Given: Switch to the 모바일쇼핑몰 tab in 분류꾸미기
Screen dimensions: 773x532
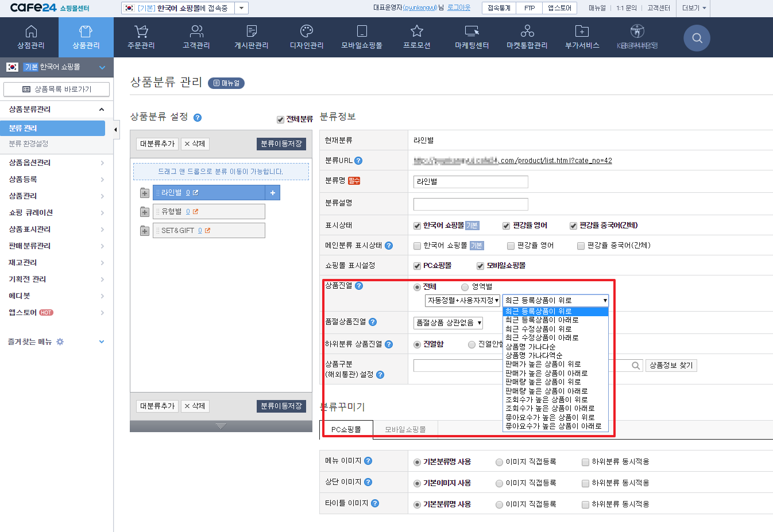Looking at the screenshot, I should click(405, 430).
